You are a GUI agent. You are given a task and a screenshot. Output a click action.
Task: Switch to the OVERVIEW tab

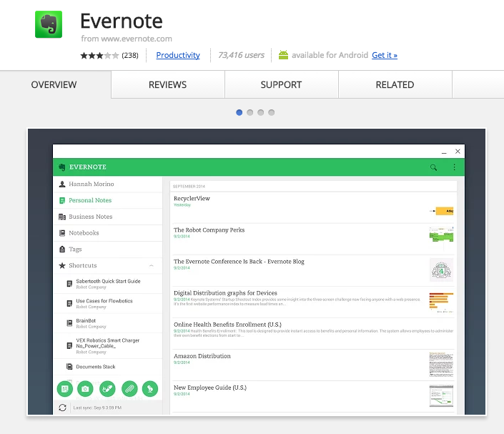point(54,85)
